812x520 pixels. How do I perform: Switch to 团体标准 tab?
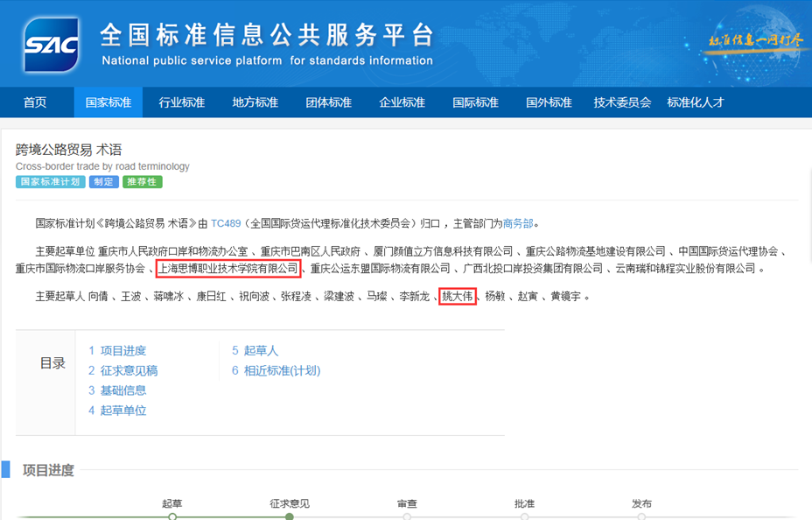329,102
